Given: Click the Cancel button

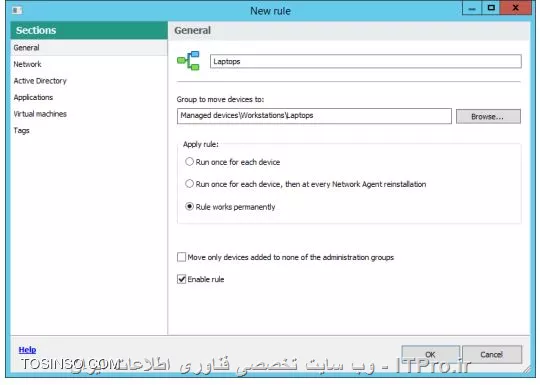Looking at the screenshot, I should click(491, 354).
